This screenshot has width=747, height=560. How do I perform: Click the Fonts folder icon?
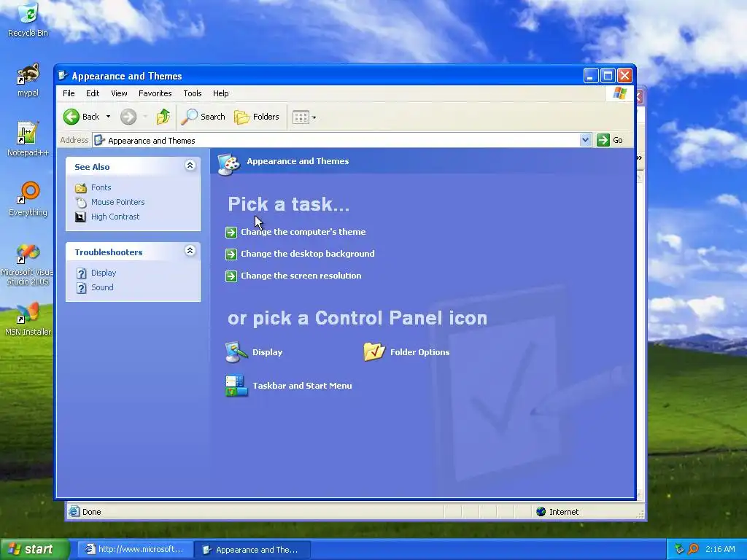pos(81,187)
